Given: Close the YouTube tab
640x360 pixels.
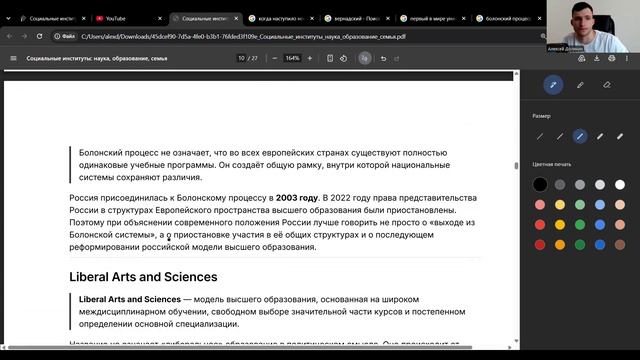Looking at the screenshot, I should [160, 18].
